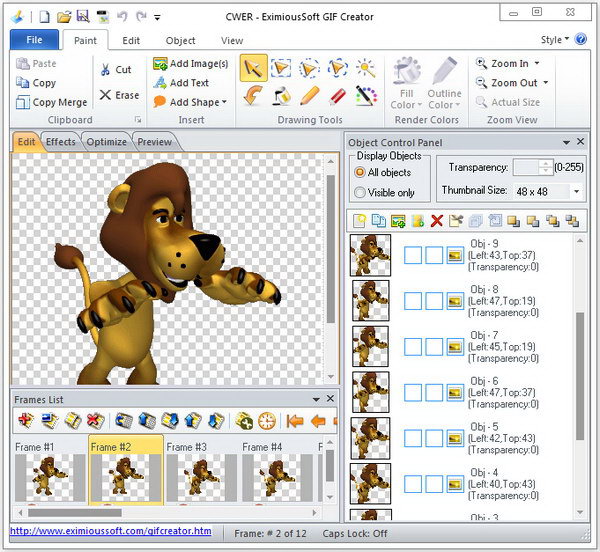This screenshot has width=600, height=552.
Task: Open the Effects tab
Action: coord(60,142)
